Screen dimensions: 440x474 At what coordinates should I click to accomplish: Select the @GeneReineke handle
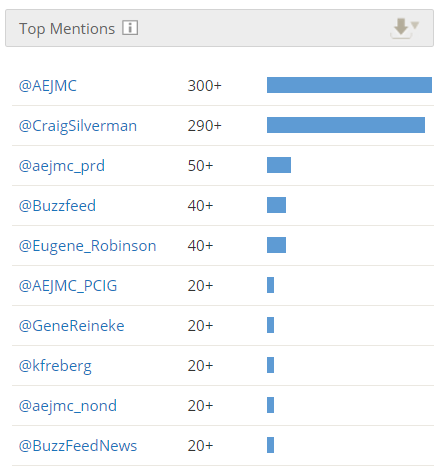(71, 326)
